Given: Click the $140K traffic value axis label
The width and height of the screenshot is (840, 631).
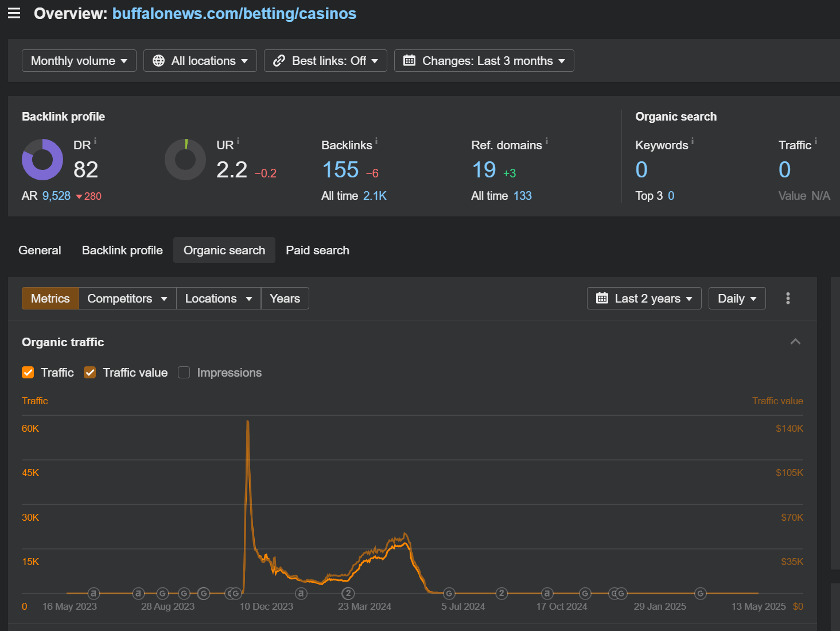Looking at the screenshot, I should pos(790,428).
